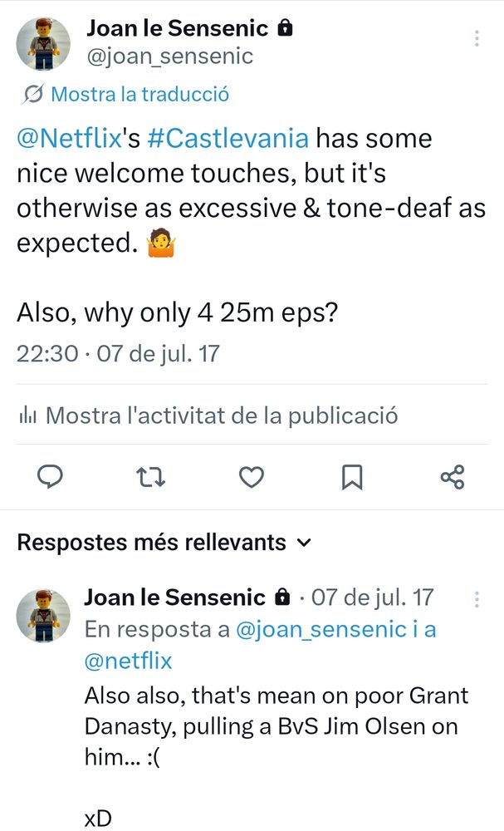Image resolution: width=504 pixels, height=831 pixels.
Task: Bookmark the Castlevania post
Action: [352, 477]
